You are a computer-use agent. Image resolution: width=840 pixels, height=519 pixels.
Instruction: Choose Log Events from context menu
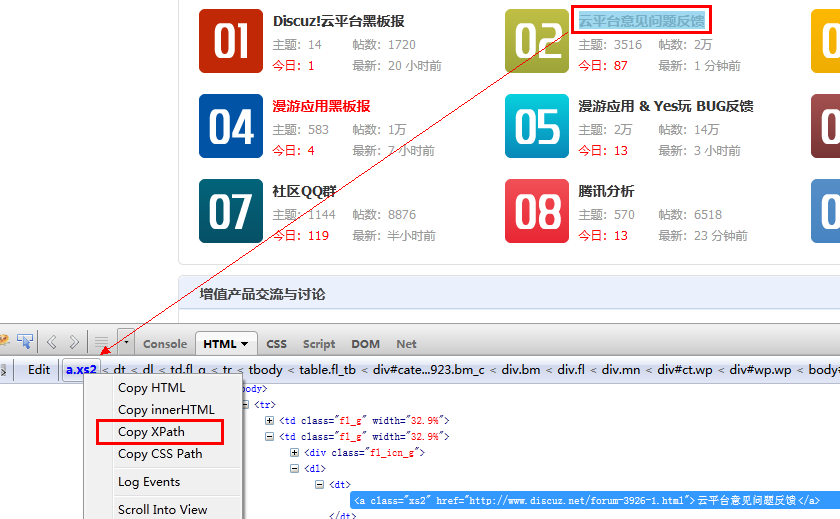pos(149,482)
